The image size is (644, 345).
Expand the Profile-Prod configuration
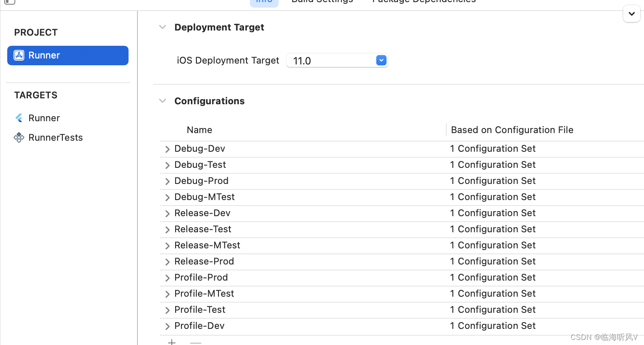167,278
